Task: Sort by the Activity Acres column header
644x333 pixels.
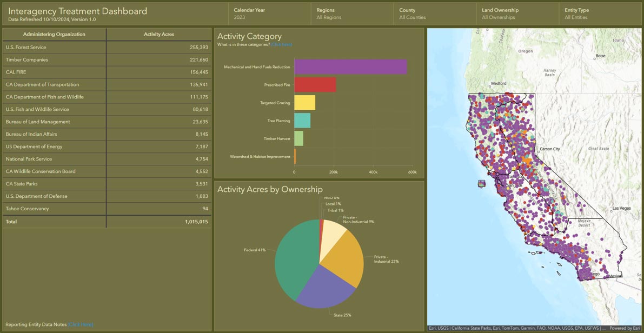Action: [x=159, y=35]
